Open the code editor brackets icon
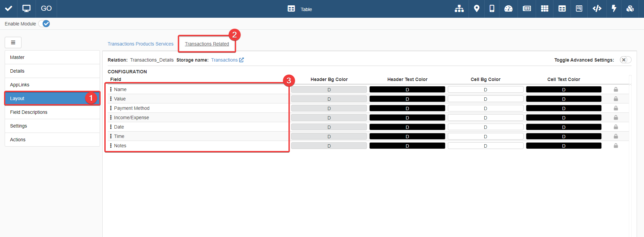This screenshot has width=644, height=237. 597,9
